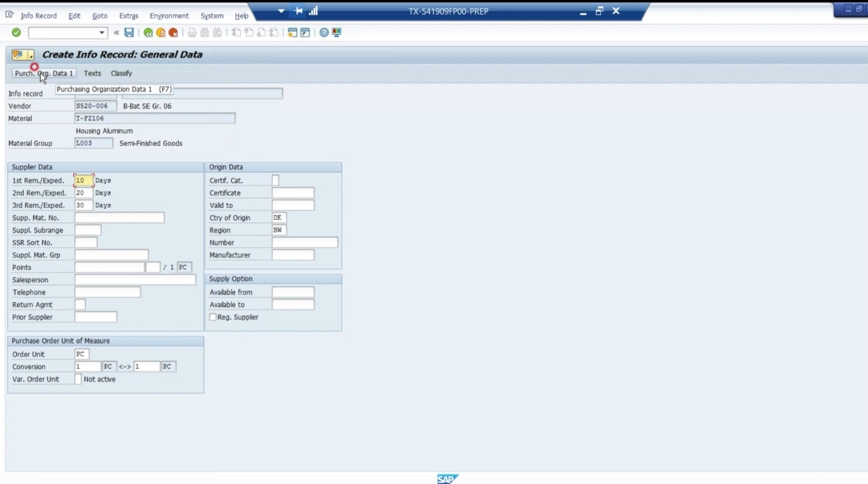Click the icon beside Create Info Record title
This screenshot has height=484, width=868.
pyautogui.click(x=22, y=54)
